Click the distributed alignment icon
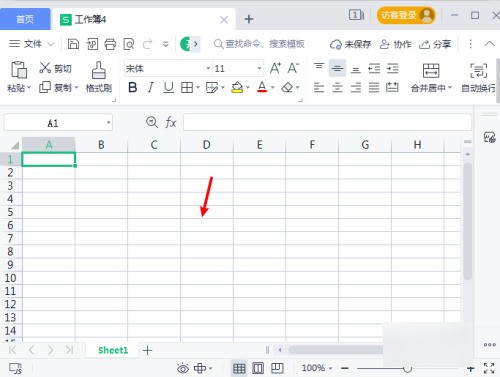Image resolution: width=500 pixels, height=377 pixels. click(392, 88)
